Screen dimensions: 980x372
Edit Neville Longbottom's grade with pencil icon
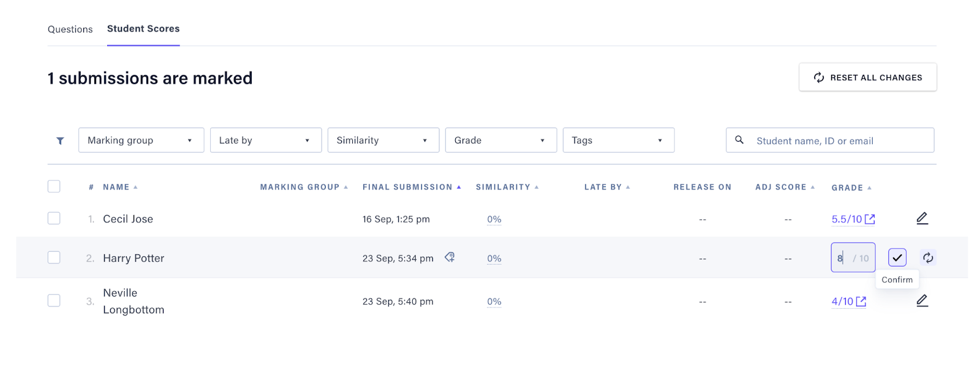pos(922,300)
